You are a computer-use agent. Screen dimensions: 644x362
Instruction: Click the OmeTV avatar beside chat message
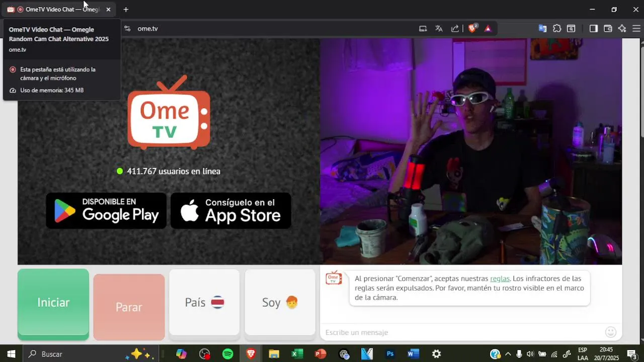pos(334,278)
